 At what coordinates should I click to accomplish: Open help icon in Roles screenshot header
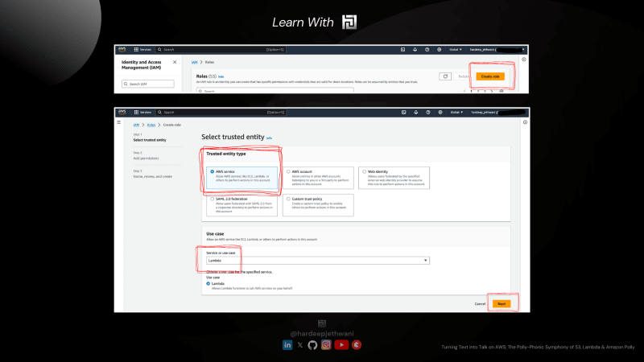point(427,49)
